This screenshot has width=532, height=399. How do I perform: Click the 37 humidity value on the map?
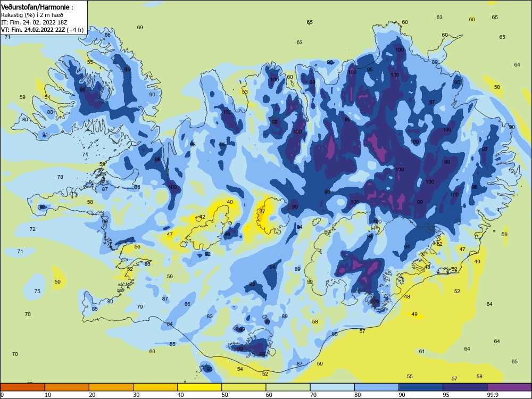click(262, 211)
